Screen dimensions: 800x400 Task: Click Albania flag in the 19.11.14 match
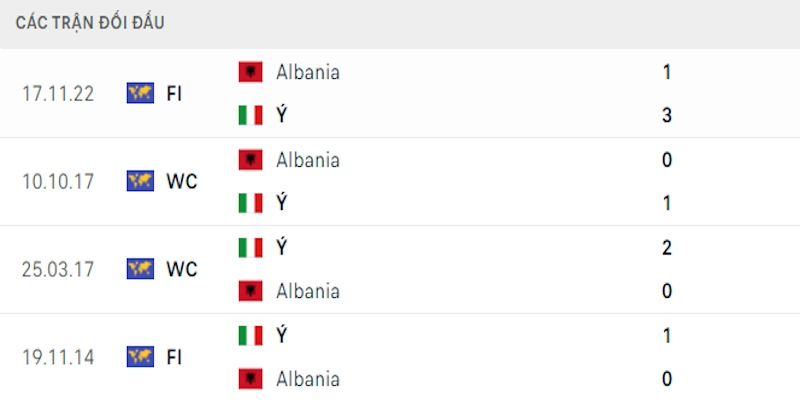tap(250, 379)
